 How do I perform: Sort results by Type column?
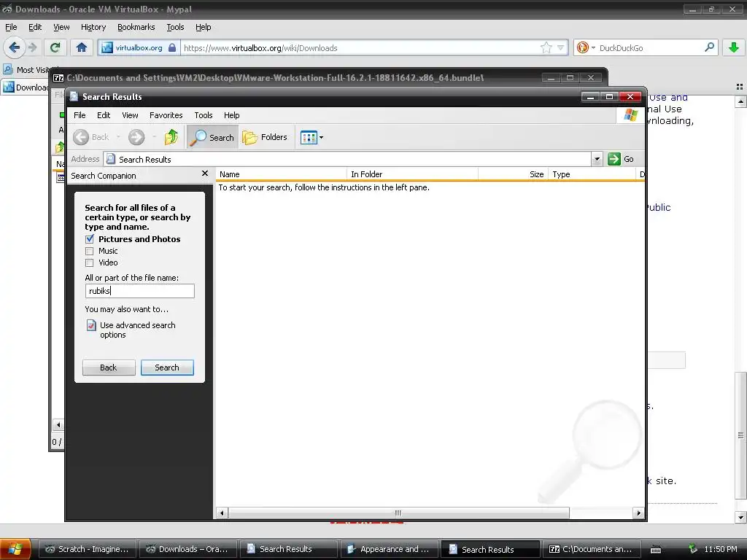pyautogui.click(x=592, y=174)
